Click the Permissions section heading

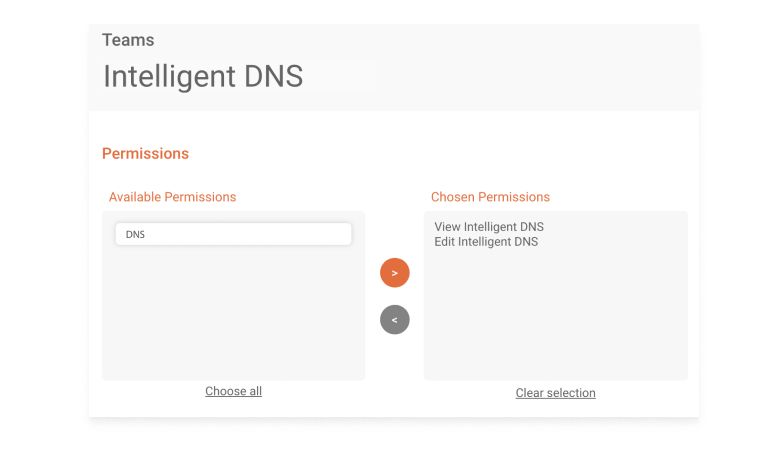(146, 154)
